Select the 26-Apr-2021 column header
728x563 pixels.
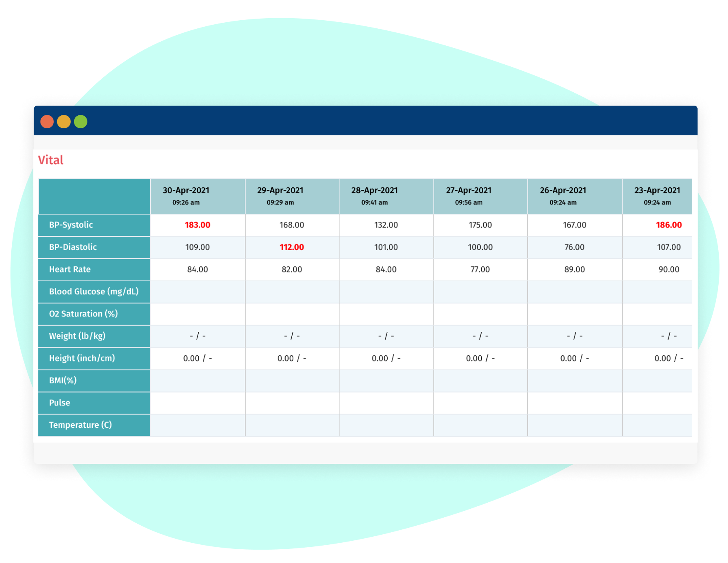coord(575,196)
